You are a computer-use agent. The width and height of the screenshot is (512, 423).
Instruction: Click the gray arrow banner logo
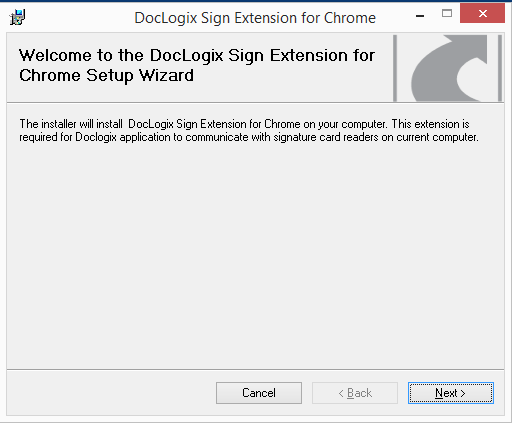coord(449,68)
